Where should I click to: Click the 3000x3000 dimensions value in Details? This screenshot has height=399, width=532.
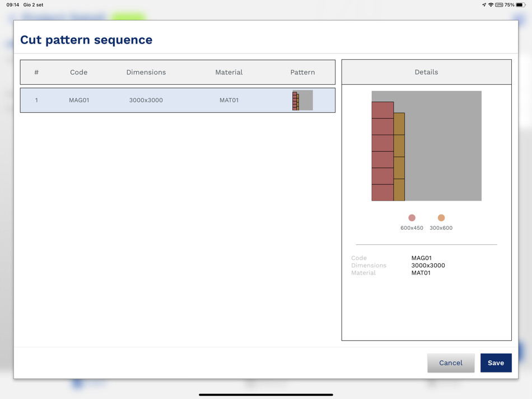coord(428,266)
